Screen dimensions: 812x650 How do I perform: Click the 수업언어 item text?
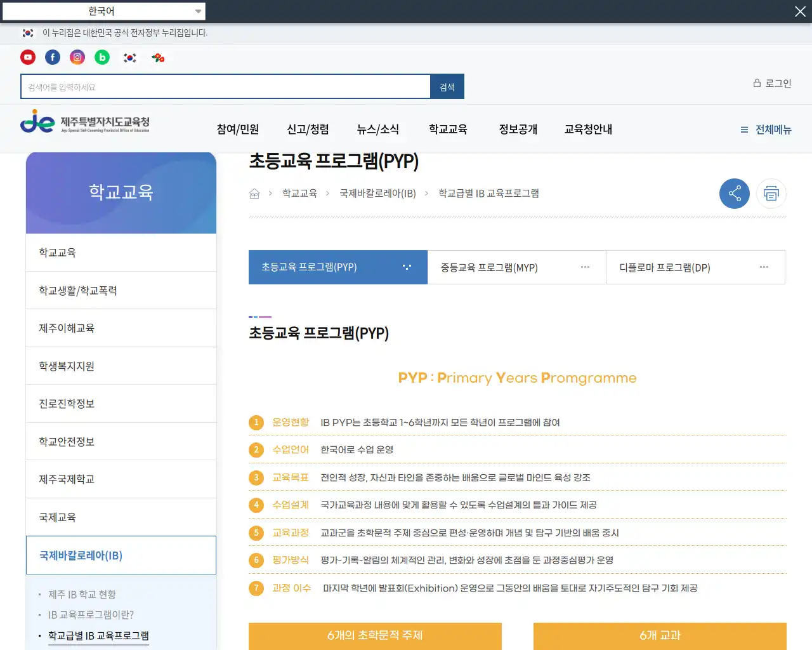pos(291,449)
